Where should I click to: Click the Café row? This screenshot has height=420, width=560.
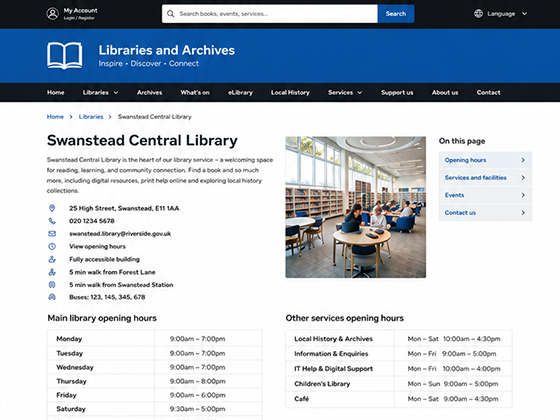(399, 399)
